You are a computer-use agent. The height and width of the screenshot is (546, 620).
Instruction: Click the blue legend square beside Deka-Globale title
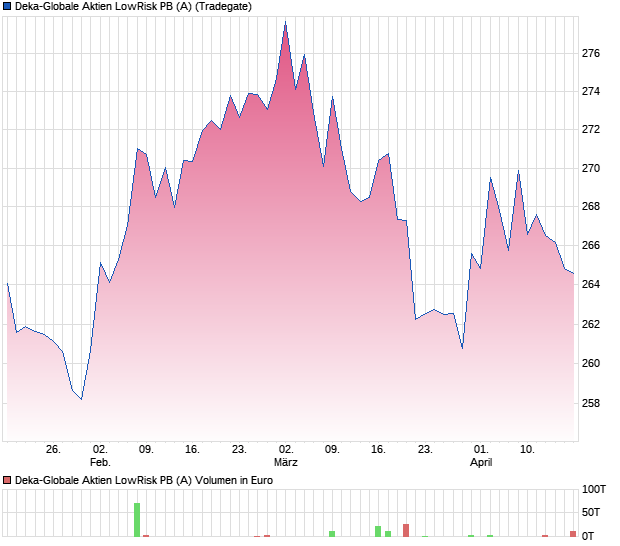7,7
